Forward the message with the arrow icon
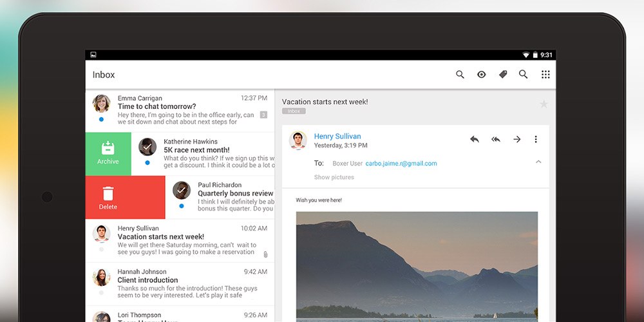 point(516,139)
